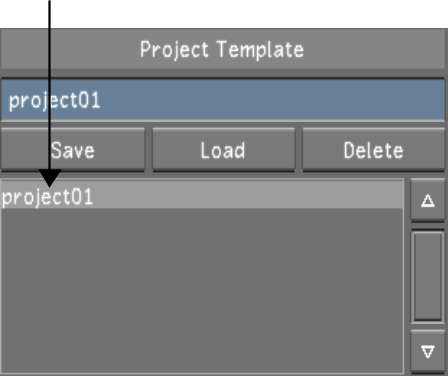Choose the Save button under the name field
Viewport: 448px width, 376px height.
point(73,150)
